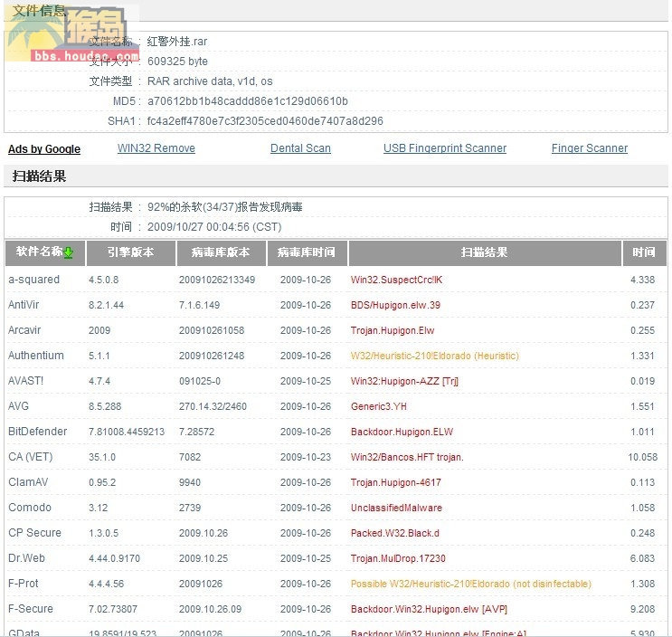Click the CA (VET) scan time 10.058

point(642,457)
